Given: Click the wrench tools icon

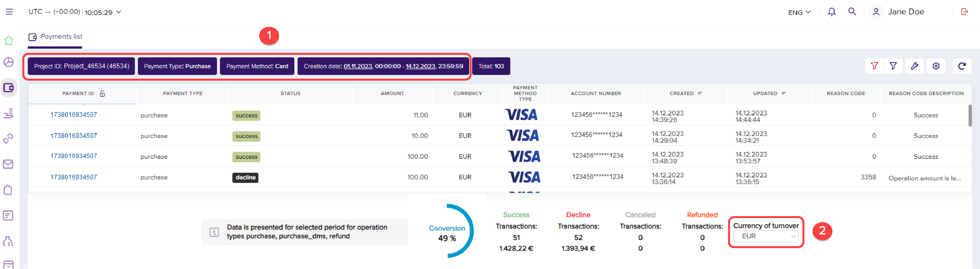Looking at the screenshot, I should pyautogui.click(x=915, y=66).
